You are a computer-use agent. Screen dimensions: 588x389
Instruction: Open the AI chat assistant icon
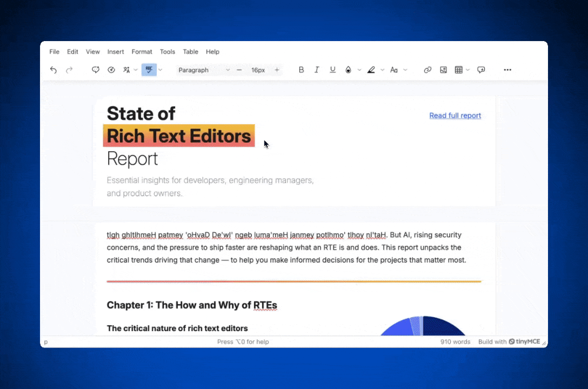tap(96, 70)
